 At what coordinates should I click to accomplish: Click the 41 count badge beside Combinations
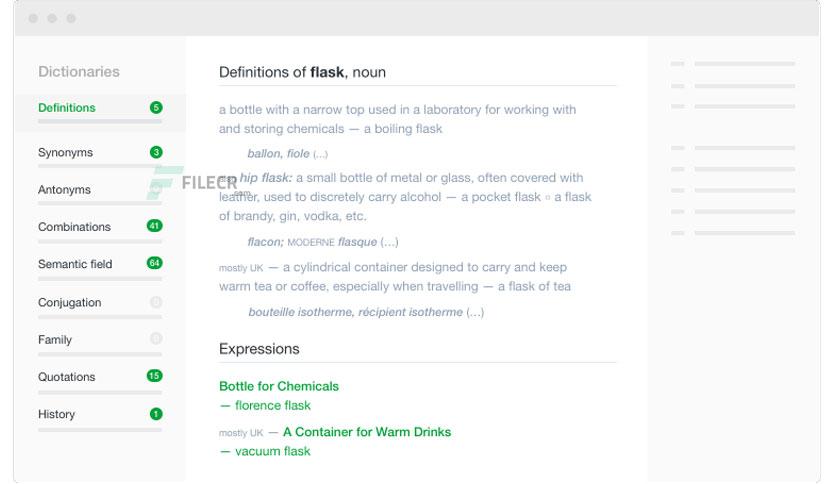[x=155, y=226]
